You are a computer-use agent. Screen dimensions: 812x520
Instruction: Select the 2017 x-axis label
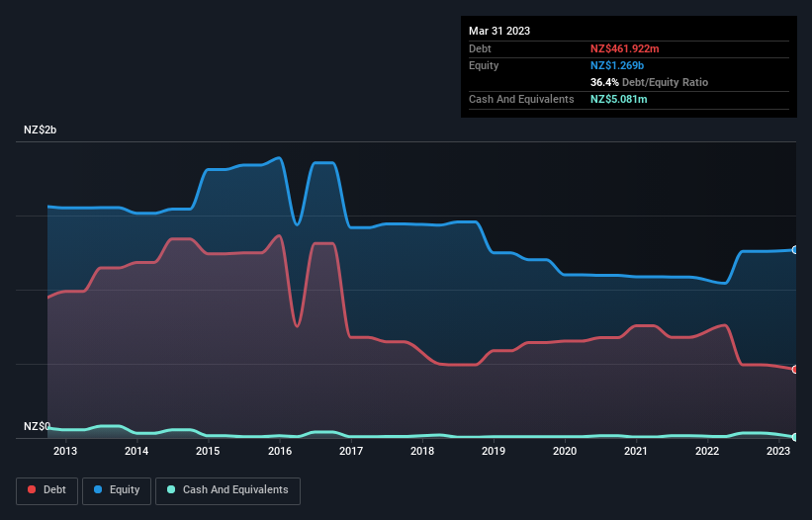click(350, 451)
